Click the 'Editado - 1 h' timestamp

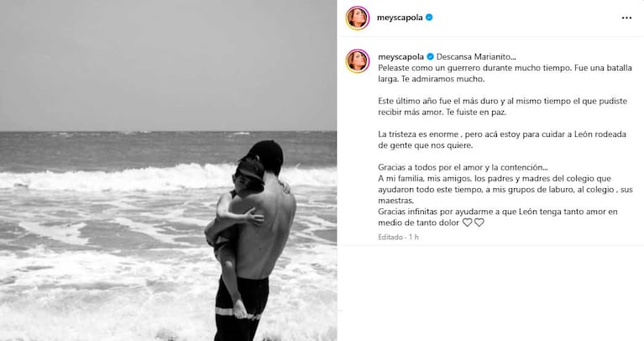tap(398, 237)
